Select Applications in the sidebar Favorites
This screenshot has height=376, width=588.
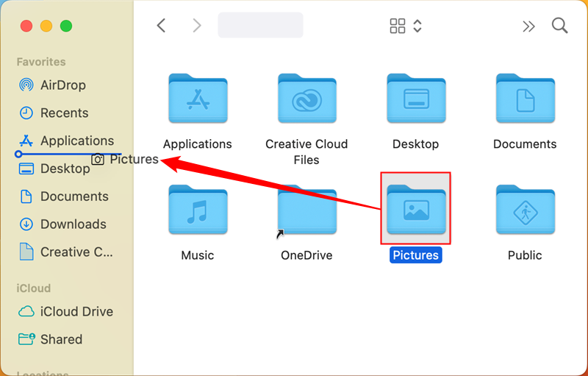click(x=66, y=141)
